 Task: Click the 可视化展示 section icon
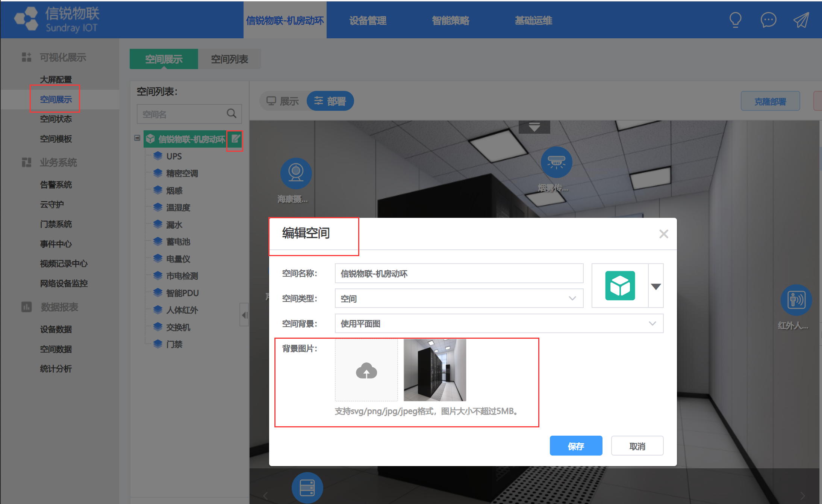[26, 57]
